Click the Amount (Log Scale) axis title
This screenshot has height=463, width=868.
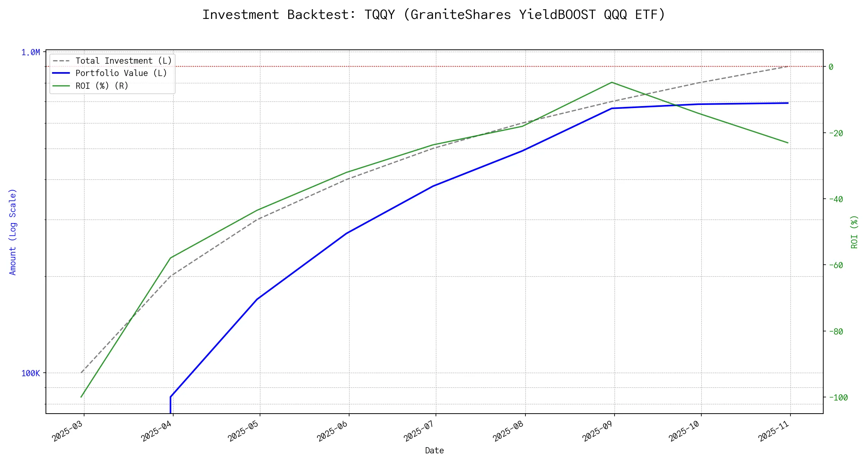coord(13,231)
